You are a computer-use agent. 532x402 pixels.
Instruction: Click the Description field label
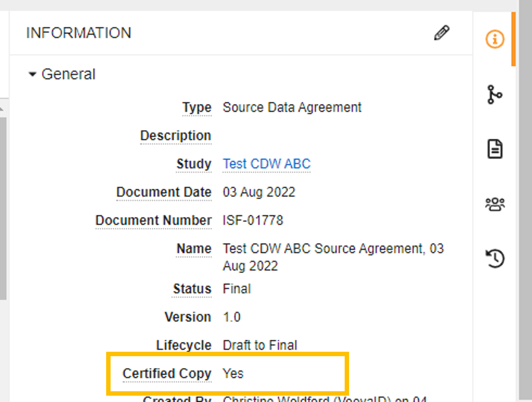click(x=176, y=136)
